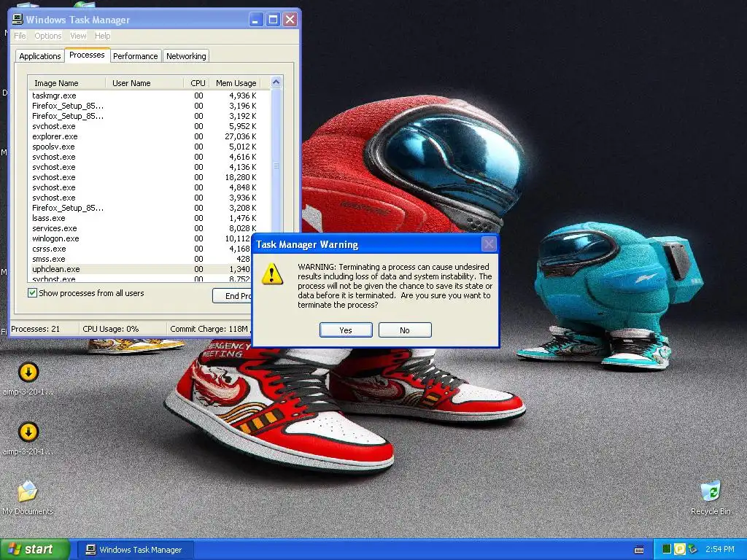Click the Windows Task Manager taskbar button
The width and height of the screenshot is (747, 560).
[135, 550]
